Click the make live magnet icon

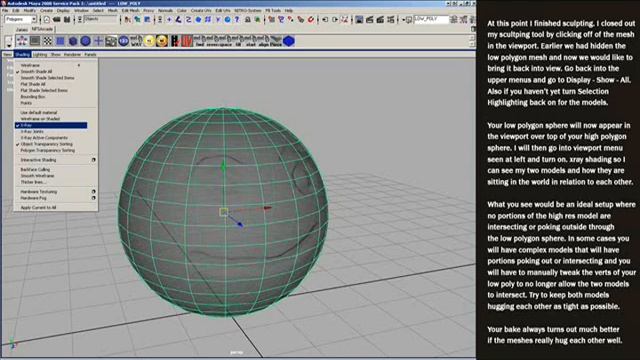coord(311,19)
